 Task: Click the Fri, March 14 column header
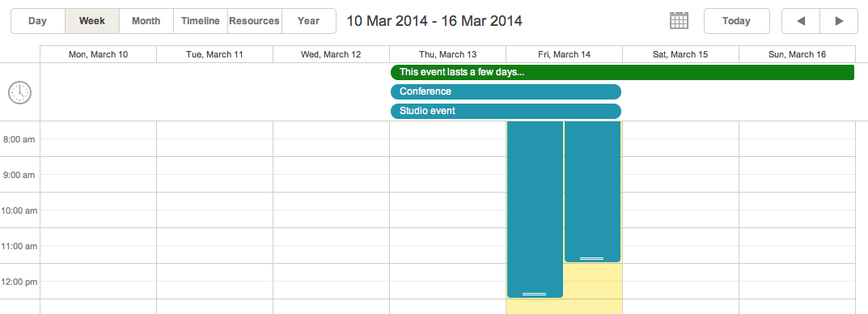564,54
